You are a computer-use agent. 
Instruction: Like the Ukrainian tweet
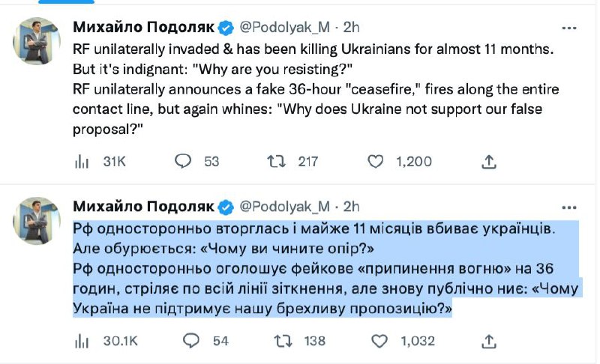click(379, 341)
